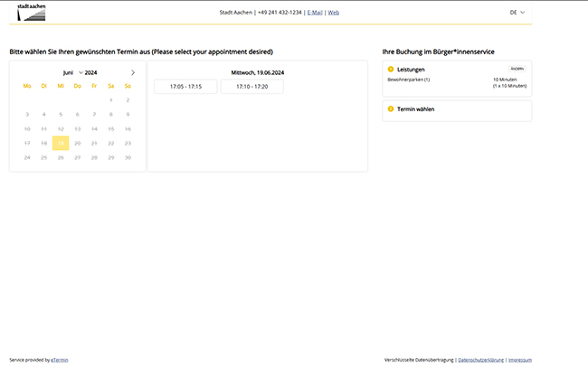Open the eTermin provider link
This screenshot has width=588, height=367.
[x=59, y=360]
